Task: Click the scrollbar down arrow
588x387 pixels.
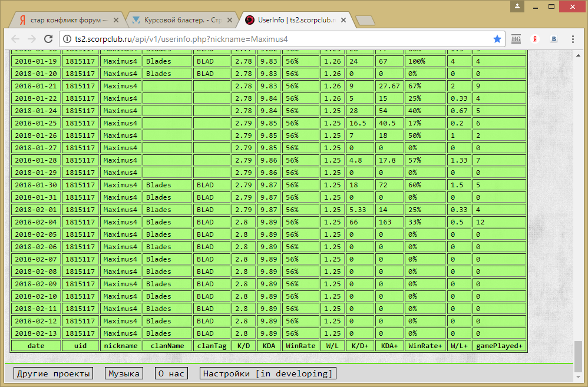Action: coord(578,376)
